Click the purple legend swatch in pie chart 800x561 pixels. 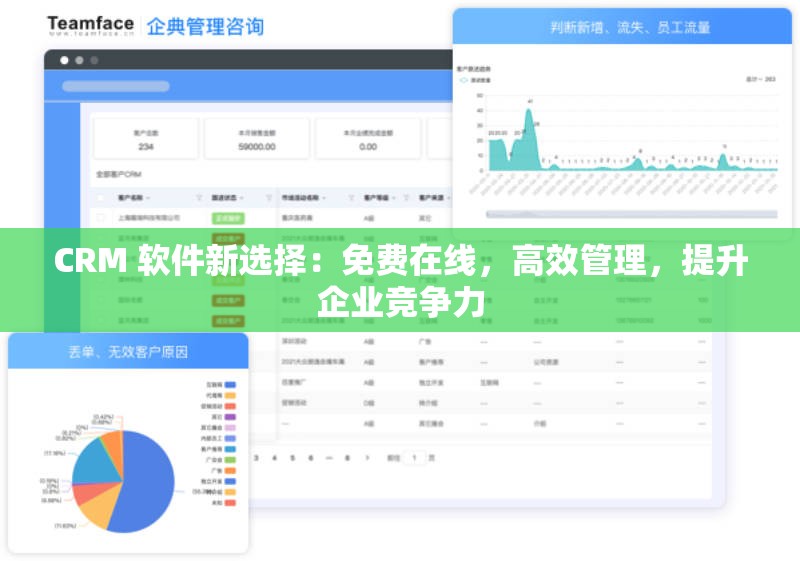(x=230, y=417)
